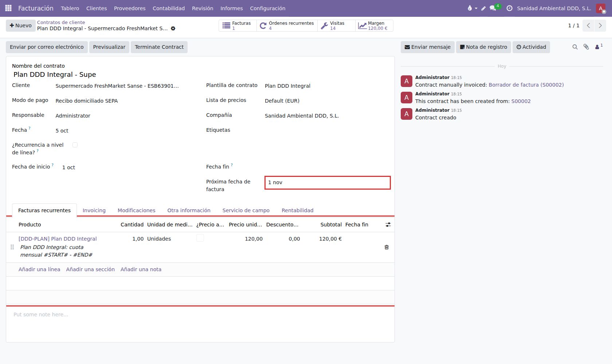Open the Plantilla de contrato dropdown field

tap(327, 86)
